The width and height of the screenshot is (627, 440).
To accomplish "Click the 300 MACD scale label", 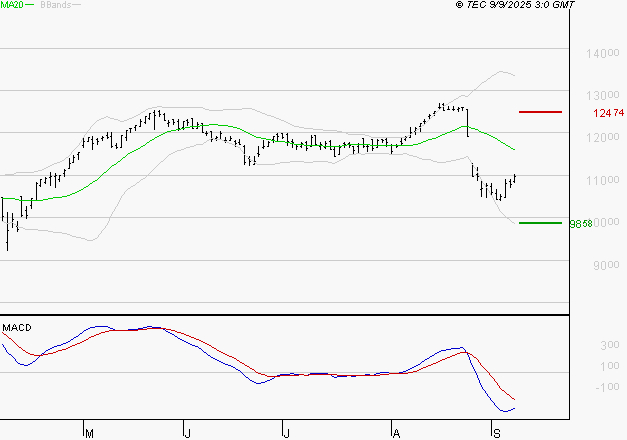I will click(610, 345).
